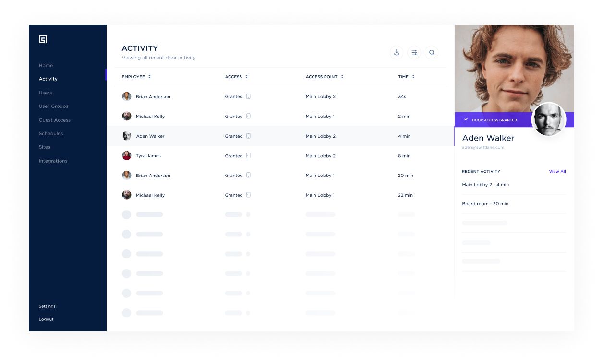
Task: Open Integrations in the sidebar
Action: [53, 161]
